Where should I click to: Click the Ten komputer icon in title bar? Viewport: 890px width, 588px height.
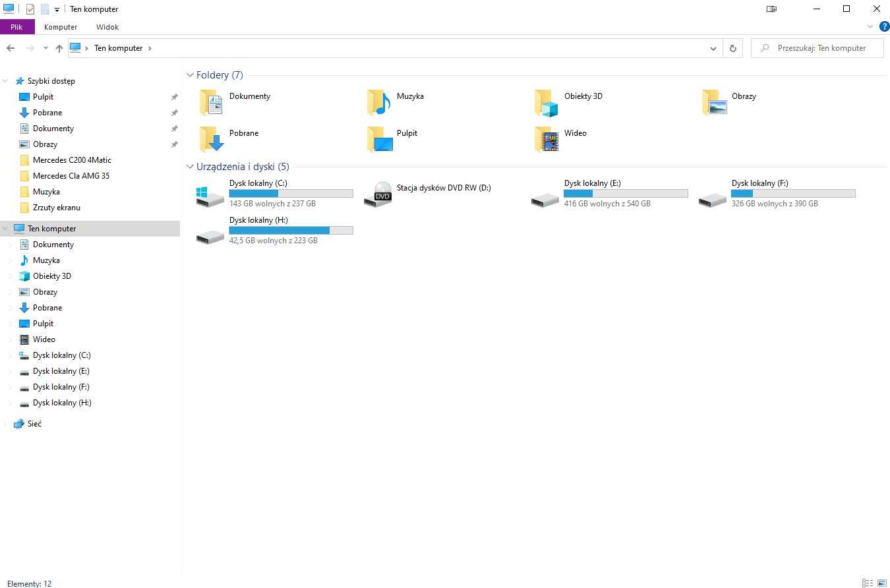[9, 9]
